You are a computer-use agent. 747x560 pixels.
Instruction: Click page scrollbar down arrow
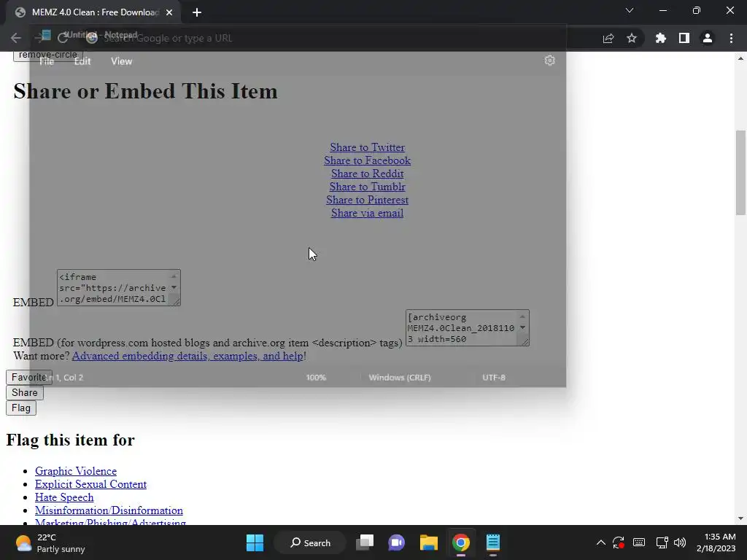pyautogui.click(x=740, y=518)
